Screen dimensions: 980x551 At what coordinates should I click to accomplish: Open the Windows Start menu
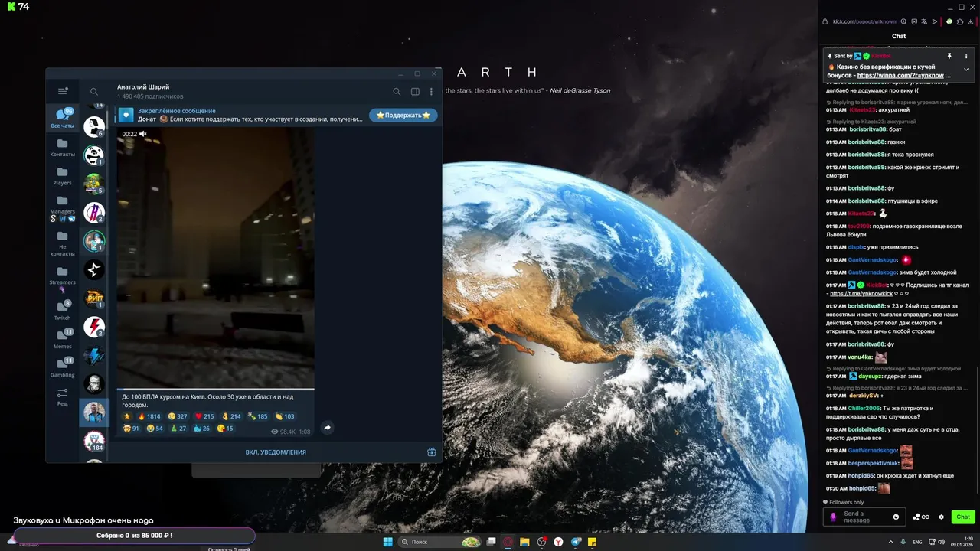(x=387, y=542)
